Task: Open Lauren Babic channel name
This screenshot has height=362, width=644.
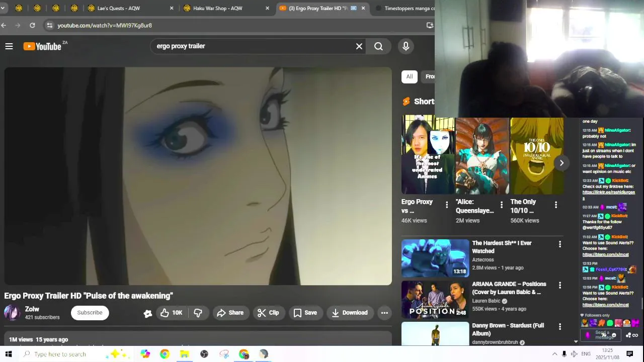Action: coord(487,301)
